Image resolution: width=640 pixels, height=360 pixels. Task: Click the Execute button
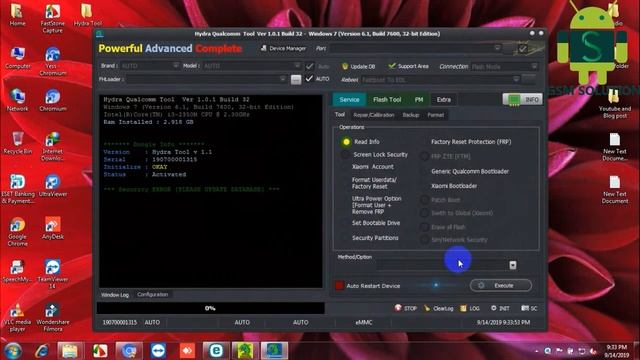click(500, 285)
